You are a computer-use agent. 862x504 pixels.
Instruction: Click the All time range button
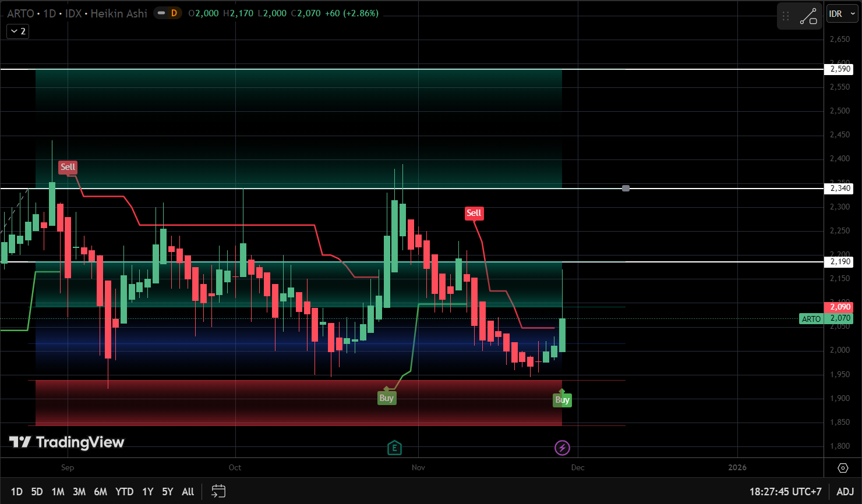click(x=188, y=492)
